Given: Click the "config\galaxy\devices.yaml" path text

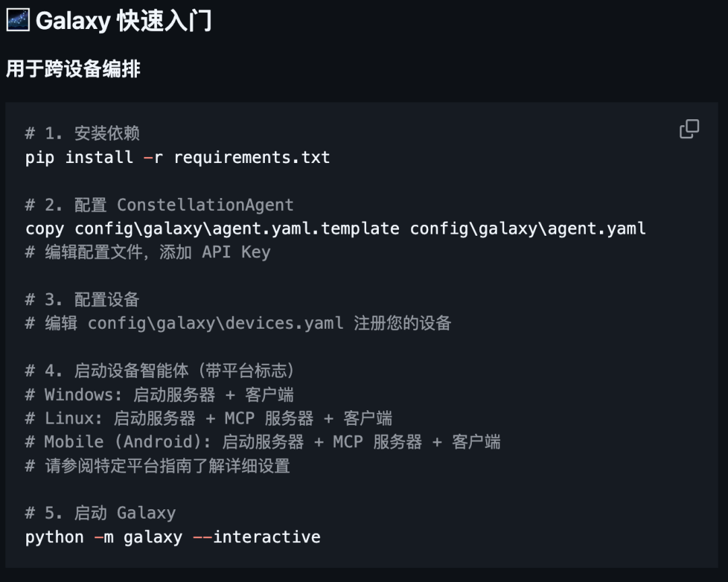Looking at the screenshot, I should click(x=216, y=323).
